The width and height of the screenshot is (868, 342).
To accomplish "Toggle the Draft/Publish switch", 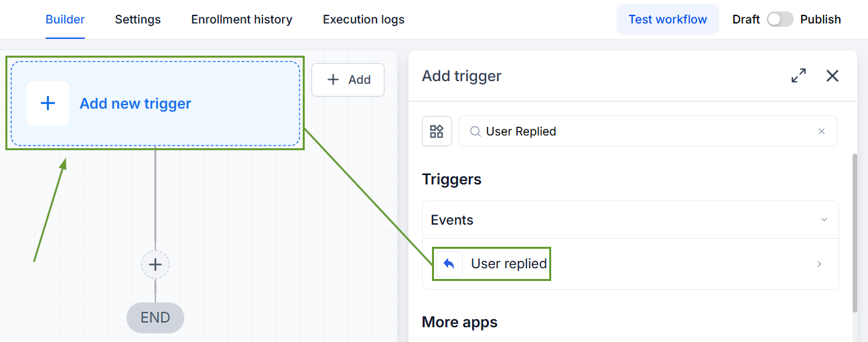I will [780, 19].
